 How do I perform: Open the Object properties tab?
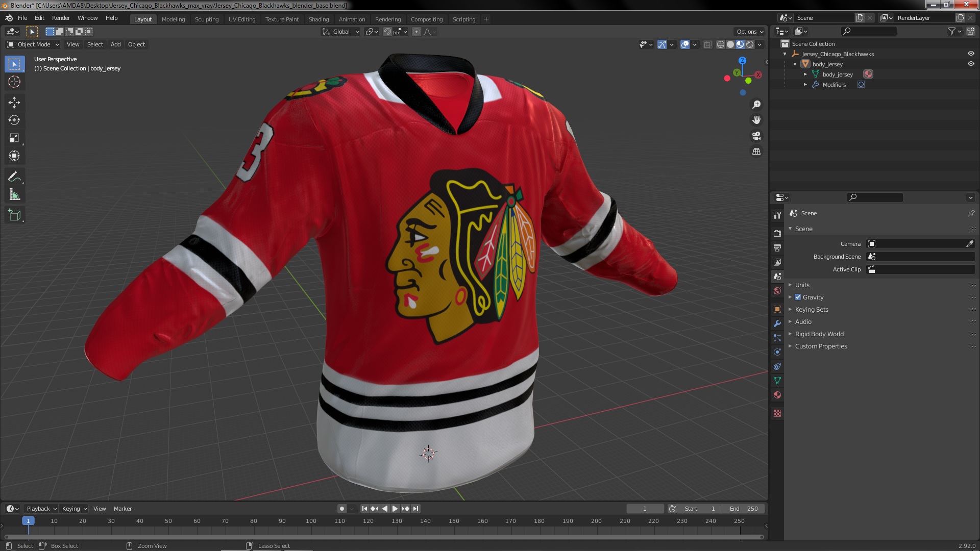pyautogui.click(x=777, y=309)
